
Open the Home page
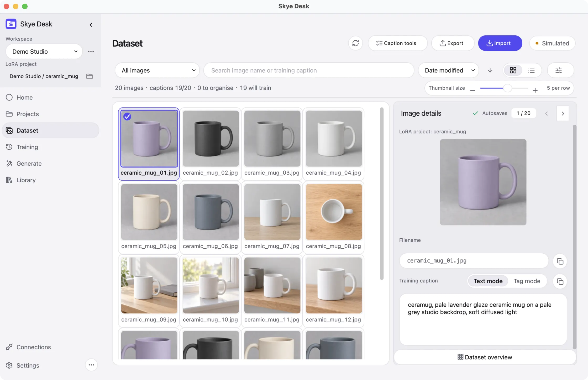[50, 97]
